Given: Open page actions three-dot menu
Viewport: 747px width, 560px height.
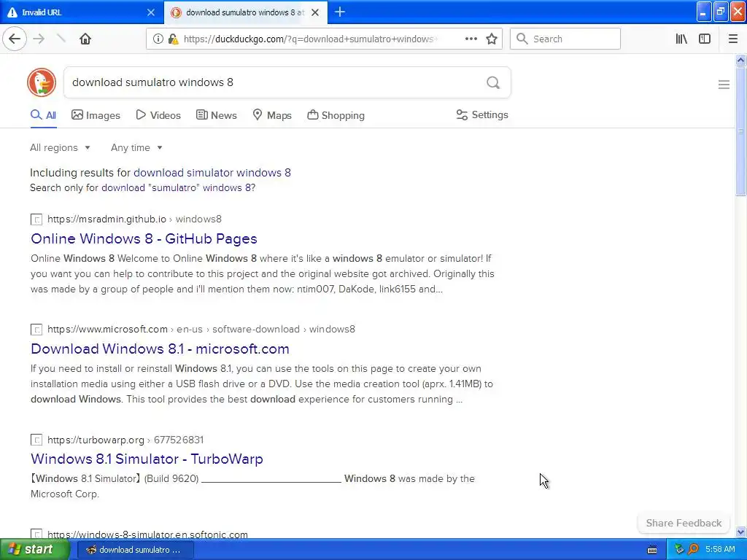Looking at the screenshot, I should pos(471,39).
